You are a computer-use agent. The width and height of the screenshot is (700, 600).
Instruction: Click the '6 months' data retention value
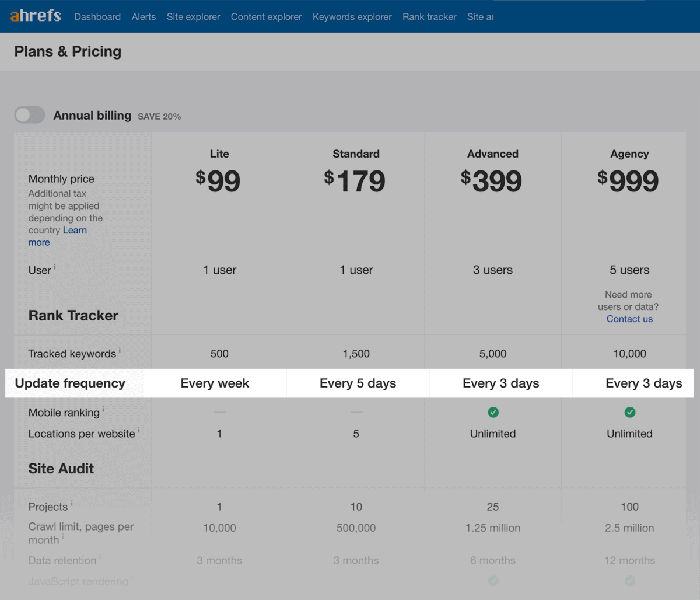tap(493, 560)
